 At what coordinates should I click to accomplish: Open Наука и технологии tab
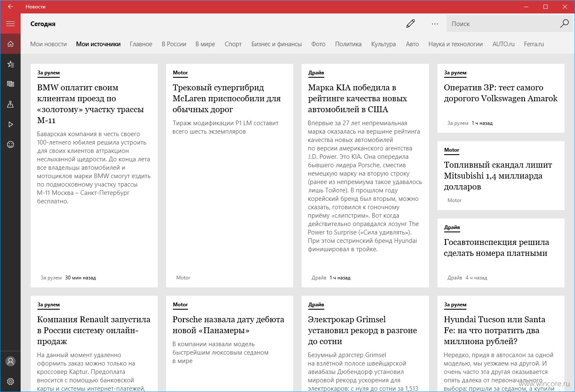pos(456,44)
